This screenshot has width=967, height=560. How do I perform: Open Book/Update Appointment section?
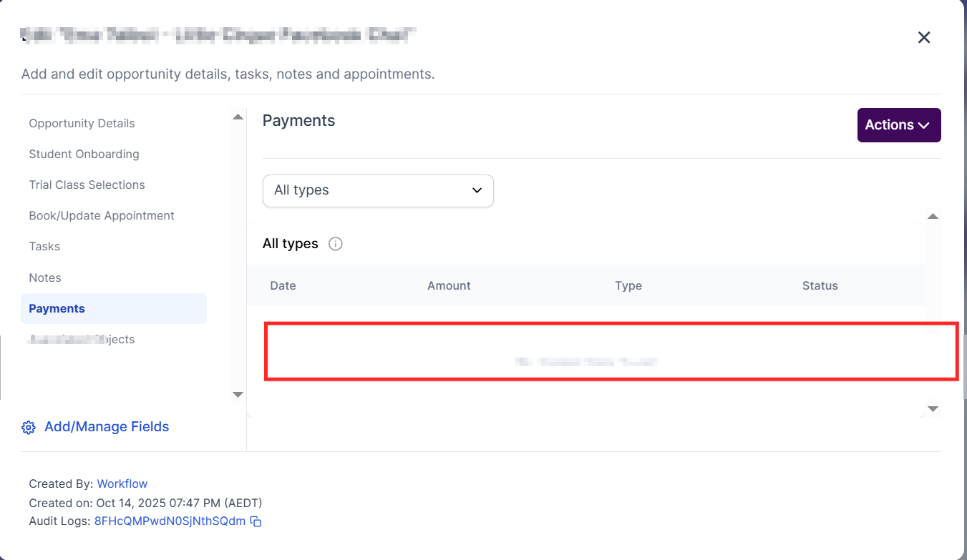(102, 215)
